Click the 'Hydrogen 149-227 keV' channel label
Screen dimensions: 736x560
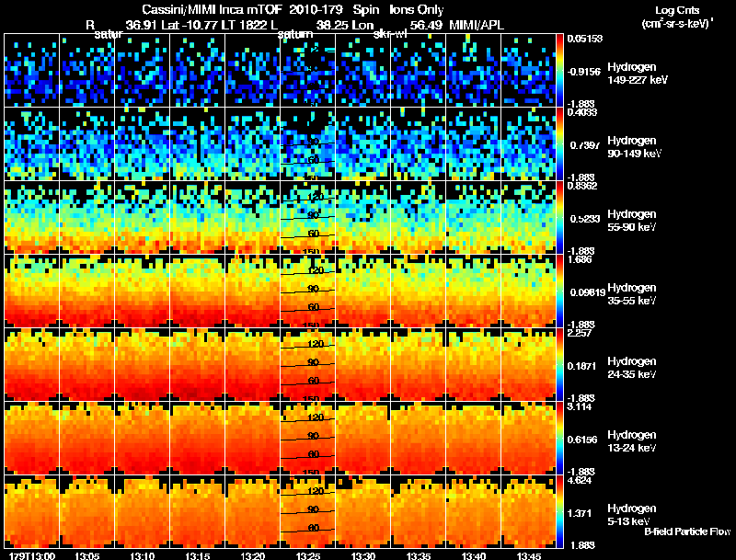[638, 74]
